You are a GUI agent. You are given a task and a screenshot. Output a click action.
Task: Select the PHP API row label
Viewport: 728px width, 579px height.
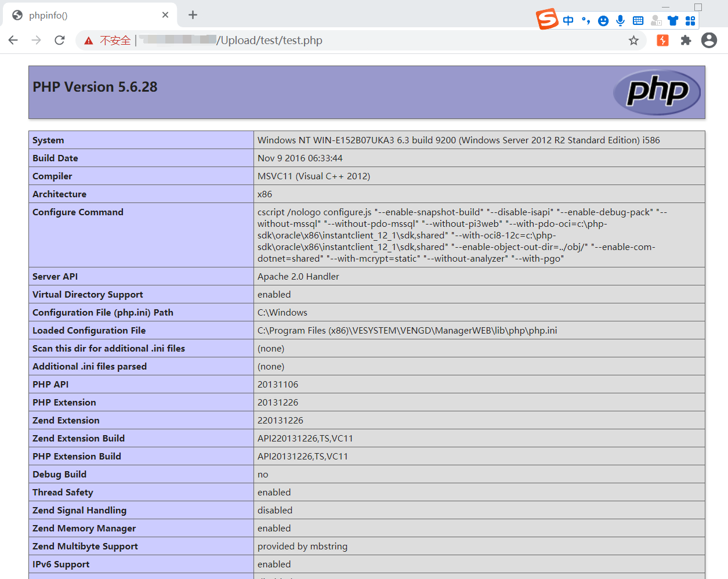(x=50, y=385)
